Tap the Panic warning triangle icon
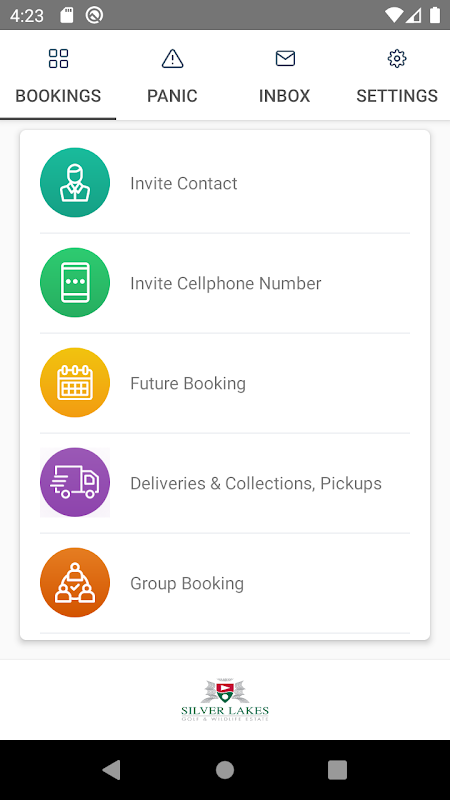Image resolution: width=450 pixels, height=800 pixels. pos(172,58)
